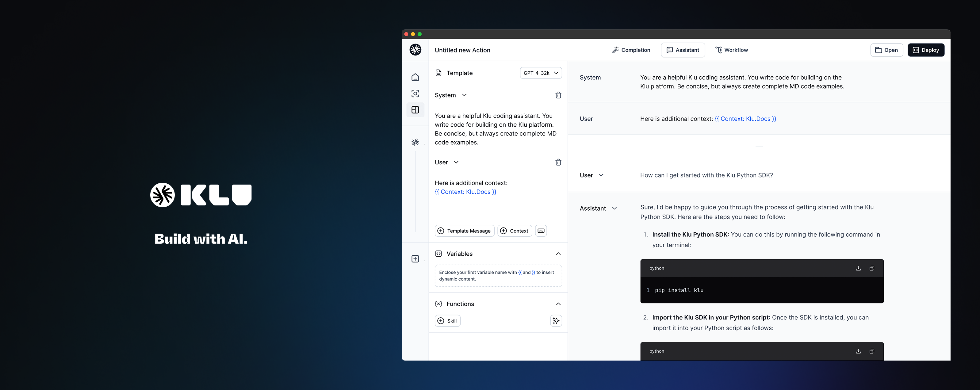Click the Klu spark icon in the sidebar
The width and height of the screenshot is (980, 390).
[415, 142]
